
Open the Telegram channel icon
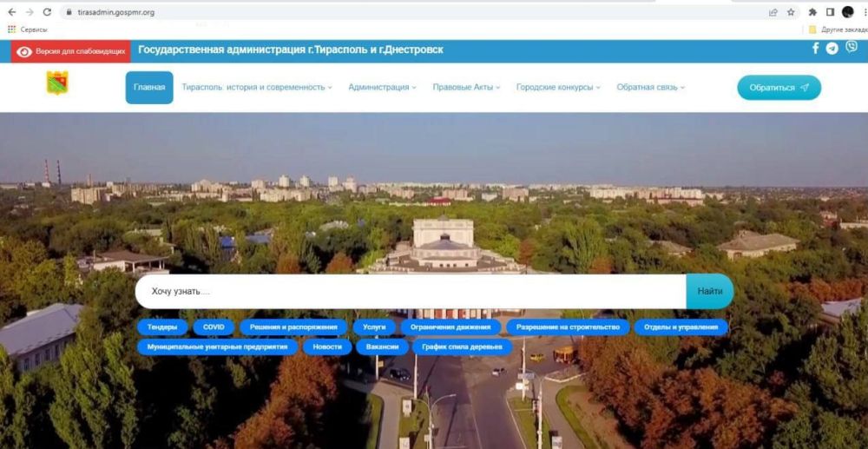832,49
